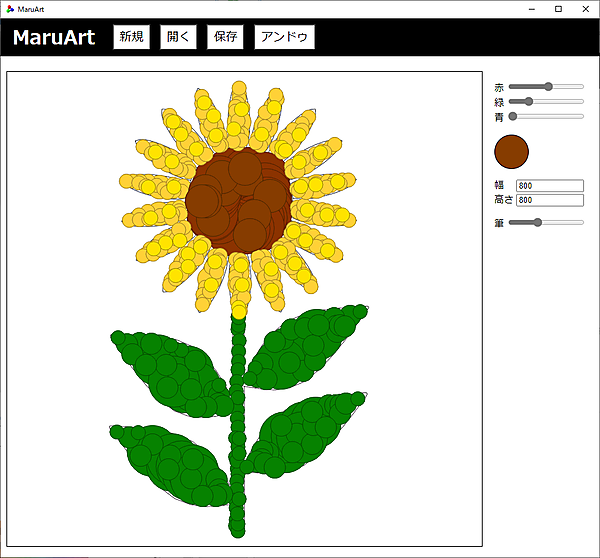This screenshot has height=558, width=600.
Task: Focus the 幅 (width) input field
Action: click(549, 185)
